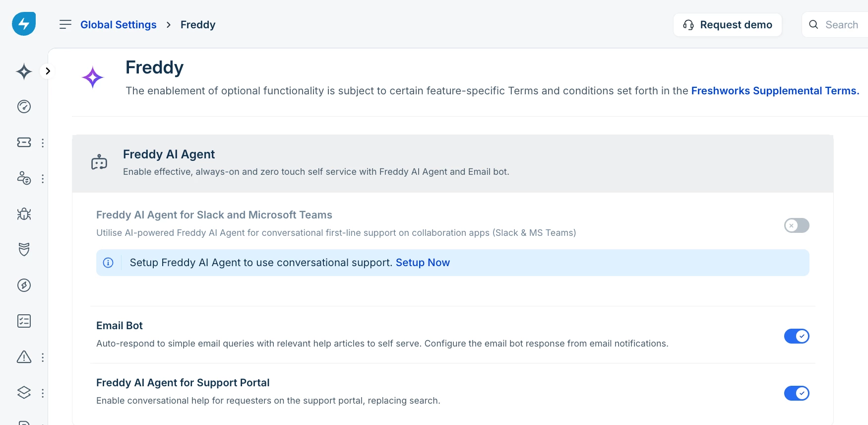This screenshot has height=425, width=868.
Task: Expand the sidebar with the chevron arrow
Action: (48, 71)
